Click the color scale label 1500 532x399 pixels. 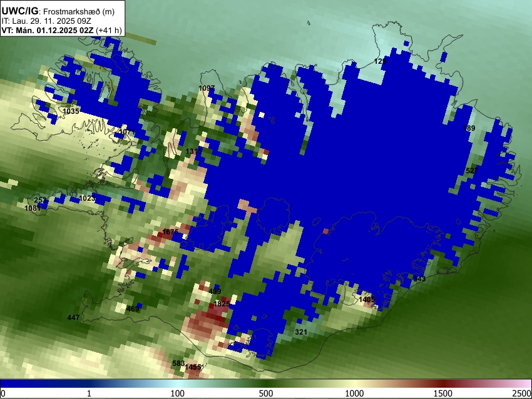point(443,393)
